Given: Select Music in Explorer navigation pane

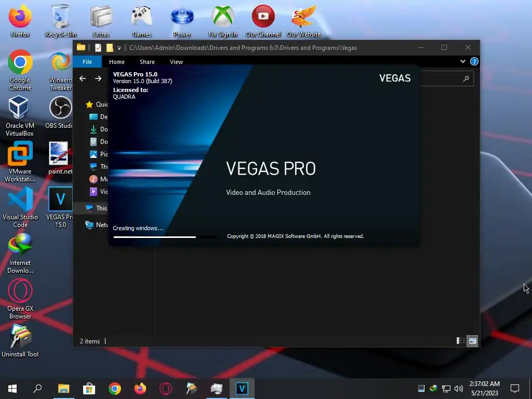Looking at the screenshot, I should click(x=98, y=179).
